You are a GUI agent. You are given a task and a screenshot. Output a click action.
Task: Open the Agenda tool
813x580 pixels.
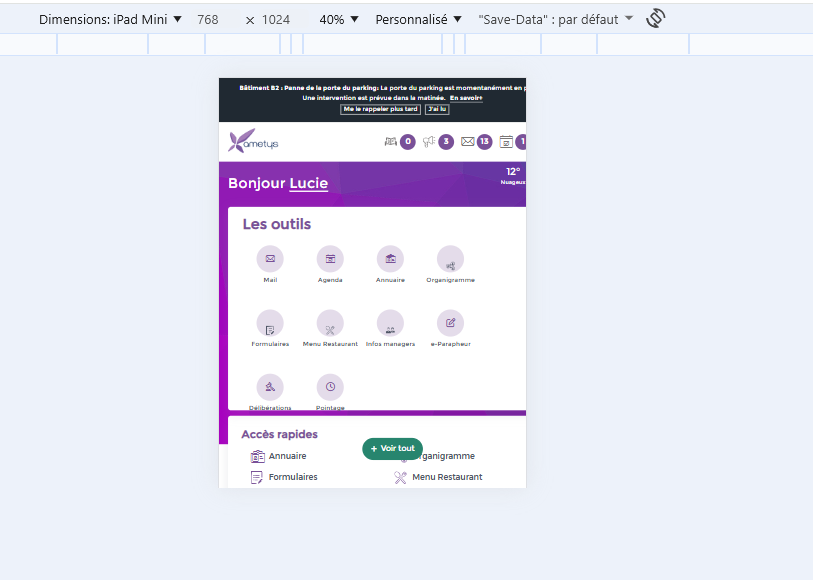point(330,259)
